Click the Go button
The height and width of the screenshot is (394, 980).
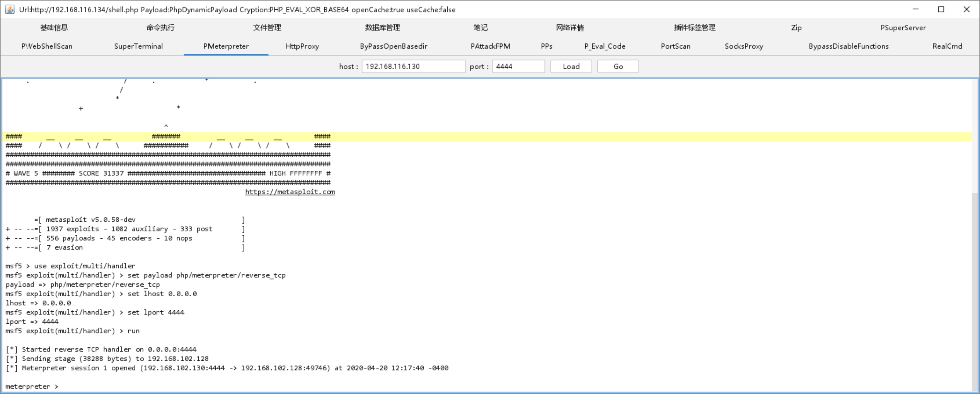(x=618, y=66)
